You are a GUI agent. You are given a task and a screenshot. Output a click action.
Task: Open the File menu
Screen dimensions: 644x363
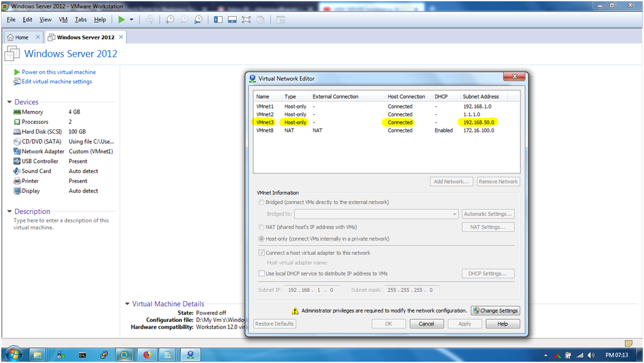[11, 19]
